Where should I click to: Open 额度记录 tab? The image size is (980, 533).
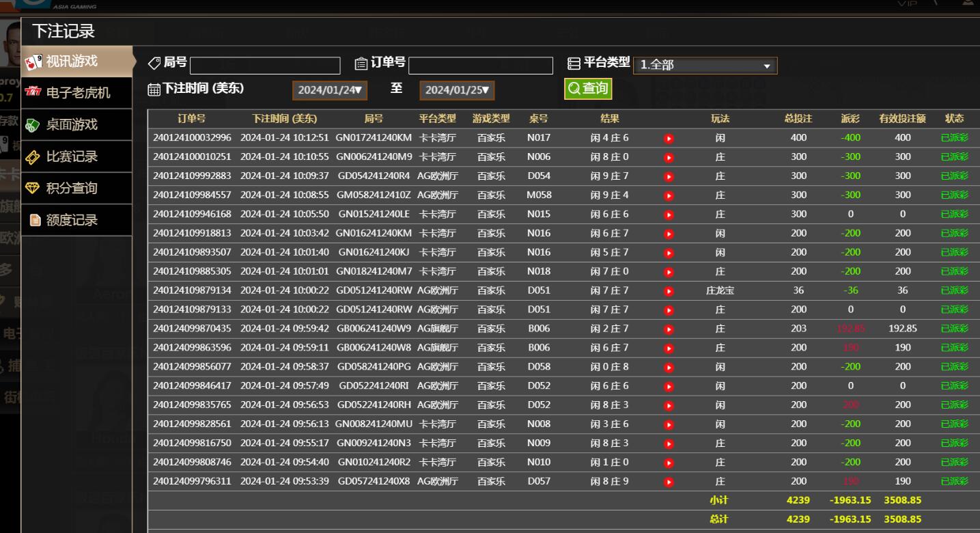pyautogui.click(x=76, y=221)
